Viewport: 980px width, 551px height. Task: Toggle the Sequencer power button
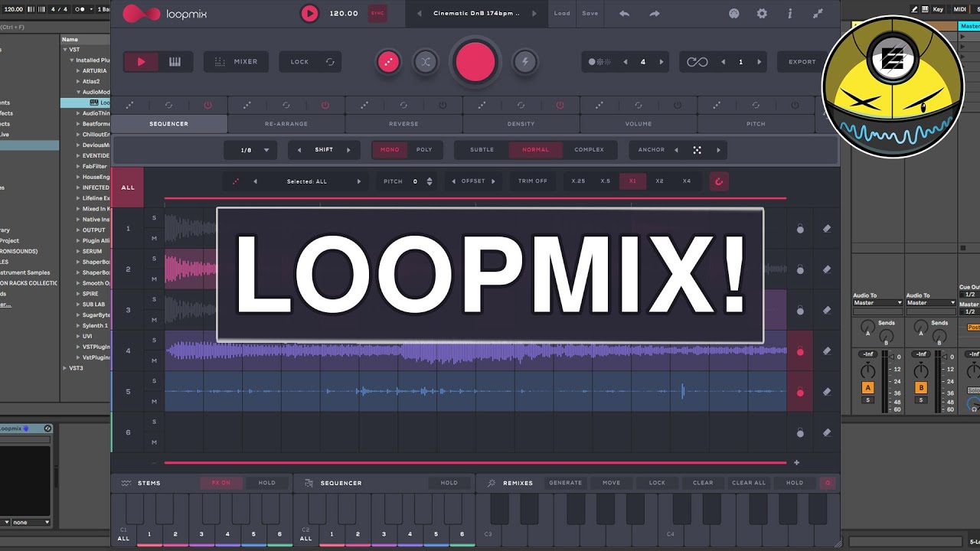point(207,105)
